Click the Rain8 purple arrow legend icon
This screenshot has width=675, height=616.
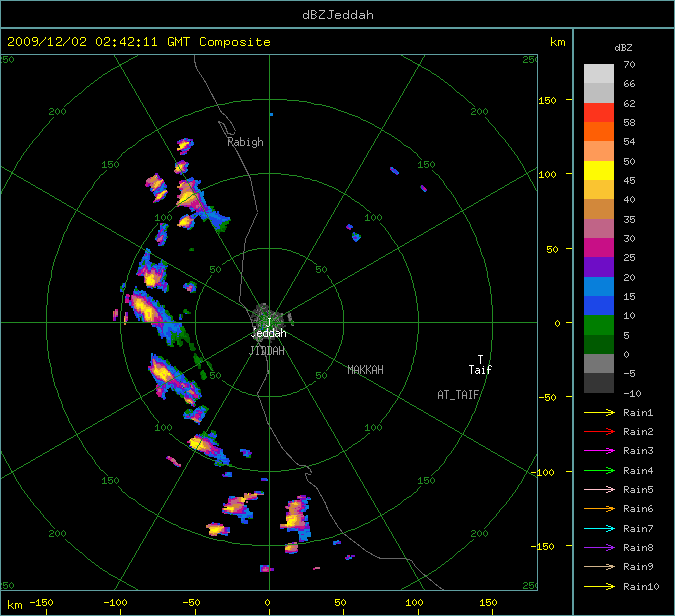click(x=599, y=548)
